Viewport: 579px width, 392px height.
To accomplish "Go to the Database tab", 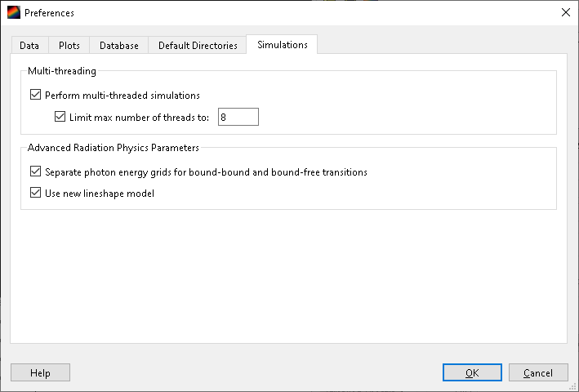I will [118, 46].
